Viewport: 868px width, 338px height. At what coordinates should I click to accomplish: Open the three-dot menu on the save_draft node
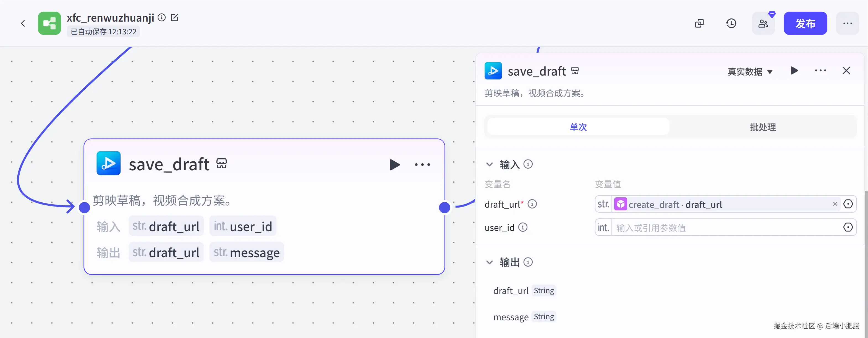click(x=422, y=165)
